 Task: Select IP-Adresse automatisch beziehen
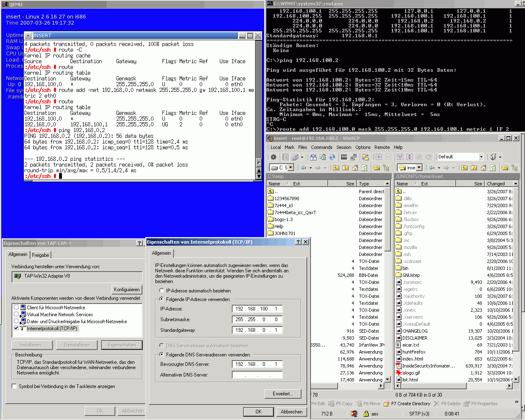pyautogui.click(x=162, y=290)
